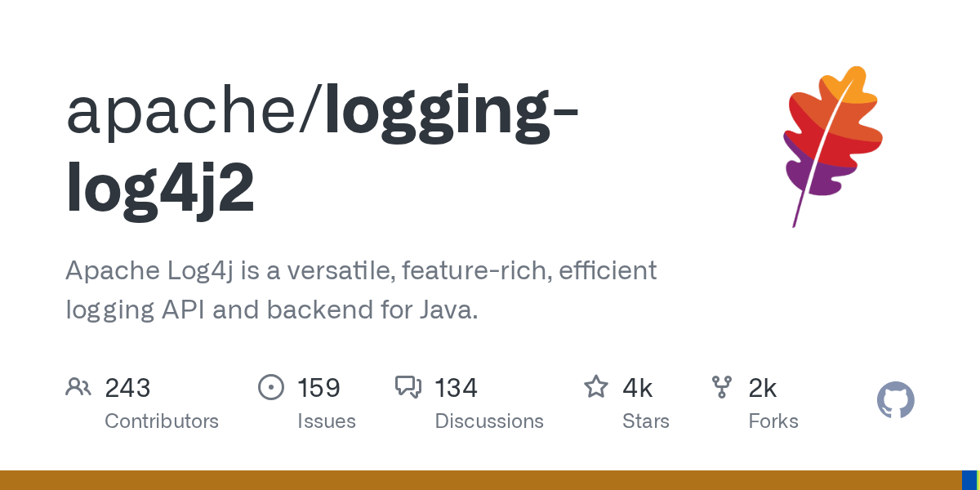Click the blue language bar segment
980x490 pixels.
pyautogui.click(x=968, y=480)
